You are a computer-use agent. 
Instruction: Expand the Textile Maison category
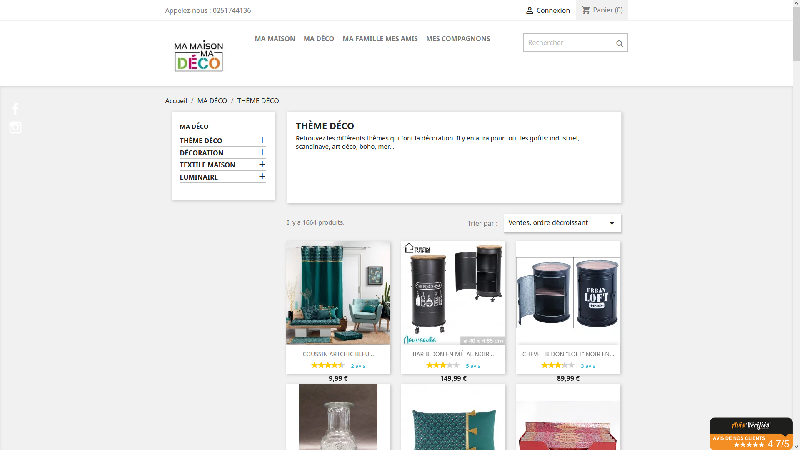[x=262, y=164]
